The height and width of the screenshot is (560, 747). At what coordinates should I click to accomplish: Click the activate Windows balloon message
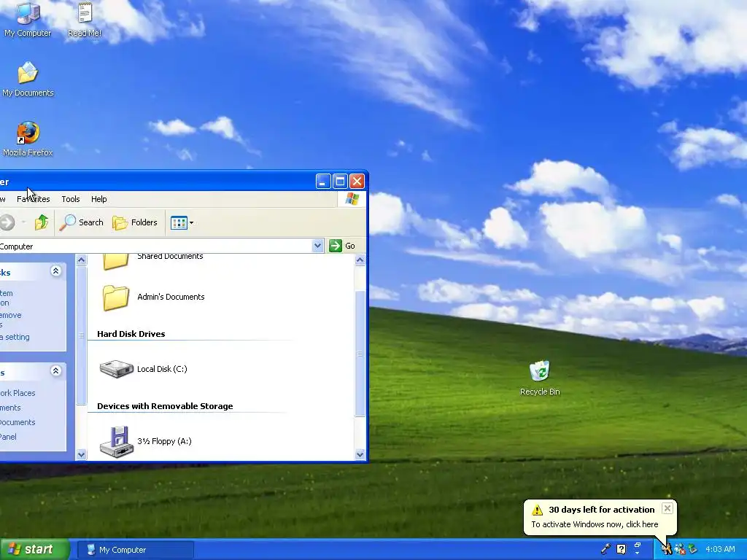point(595,524)
